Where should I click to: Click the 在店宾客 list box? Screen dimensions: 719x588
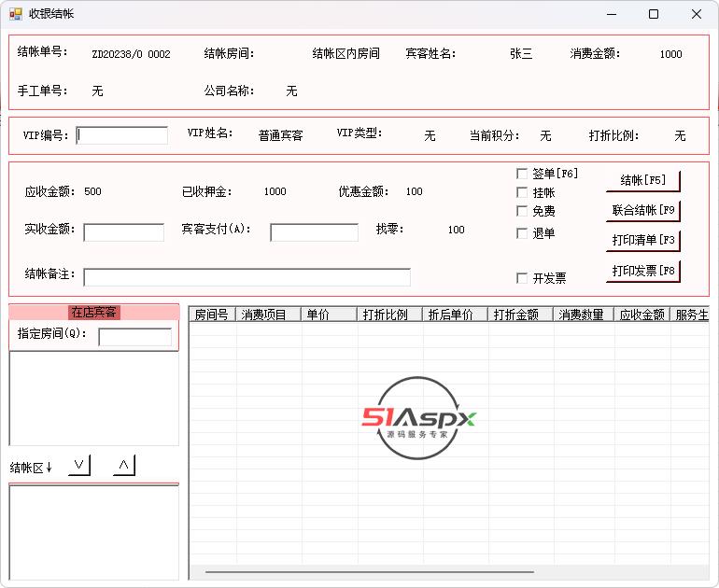[94, 399]
